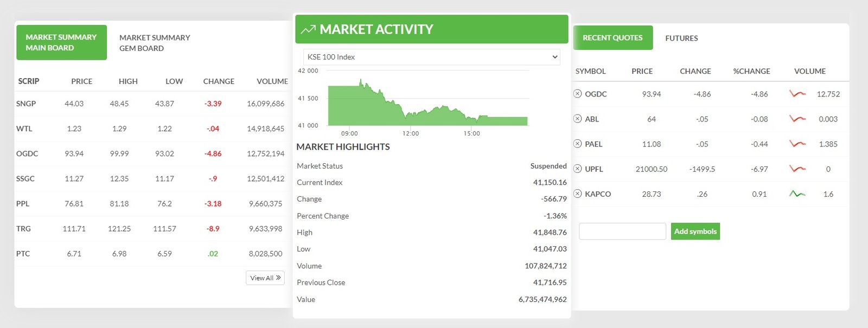Screen dimensions: 868x328
Task: Select the Recent Quotes tab
Action: click(x=612, y=38)
